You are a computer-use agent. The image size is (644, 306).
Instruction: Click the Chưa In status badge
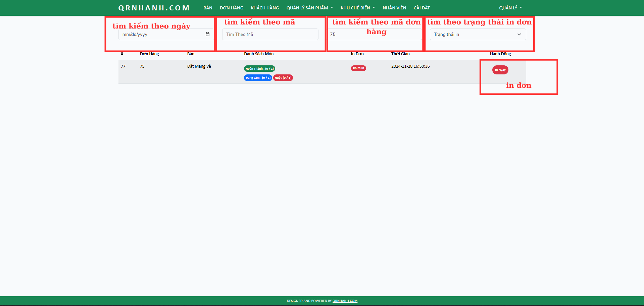(358, 68)
